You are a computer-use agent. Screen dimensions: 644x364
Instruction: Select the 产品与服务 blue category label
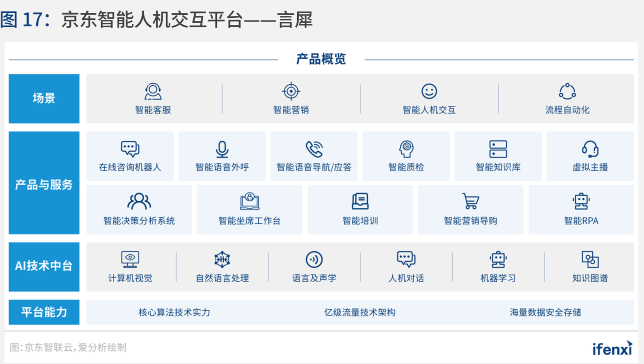[x=44, y=183]
